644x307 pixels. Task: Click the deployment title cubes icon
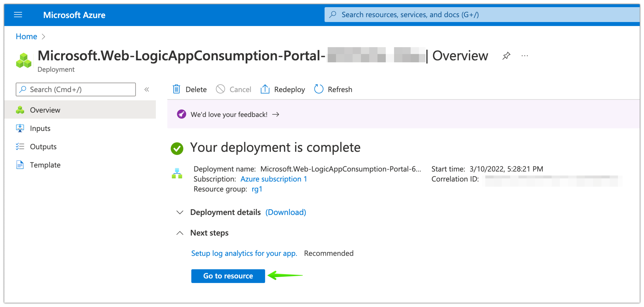coord(24,60)
